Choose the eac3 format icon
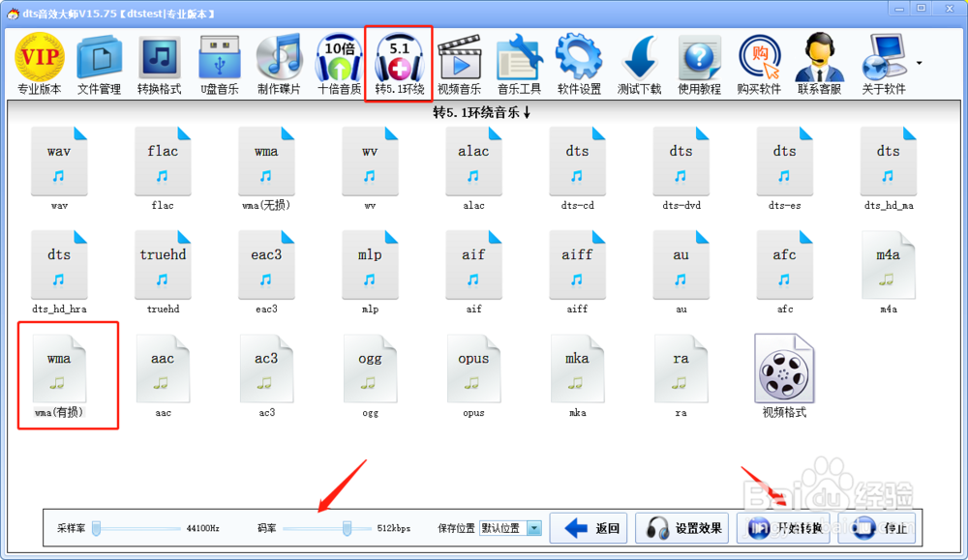The height and width of the screenshot is (560, 968). [266, 273]
